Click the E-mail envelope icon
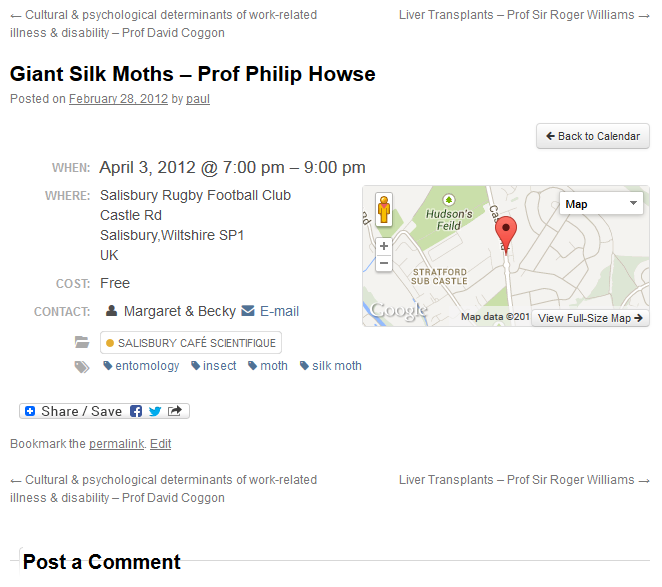Screen dimensions: 662x587 (248, 311)
